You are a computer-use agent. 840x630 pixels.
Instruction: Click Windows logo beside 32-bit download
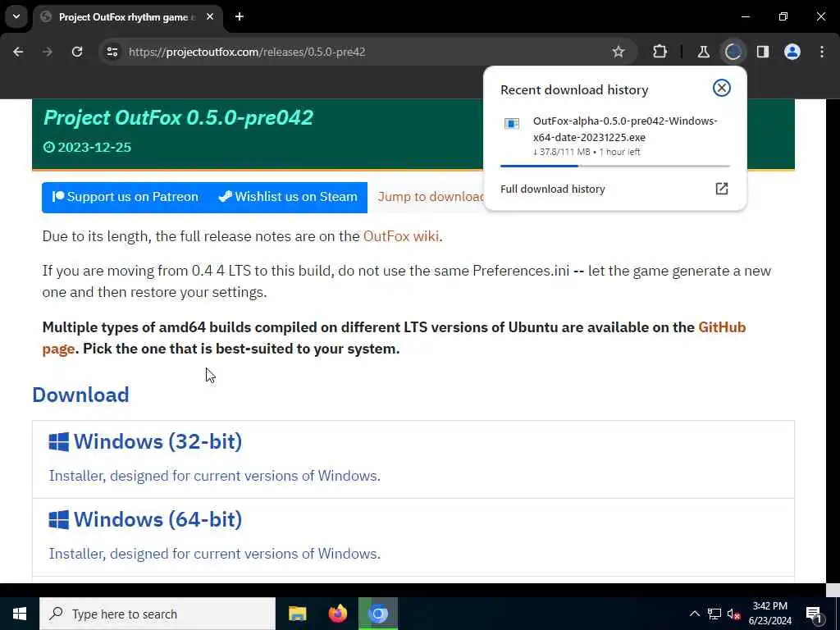[x=59, y=442]
